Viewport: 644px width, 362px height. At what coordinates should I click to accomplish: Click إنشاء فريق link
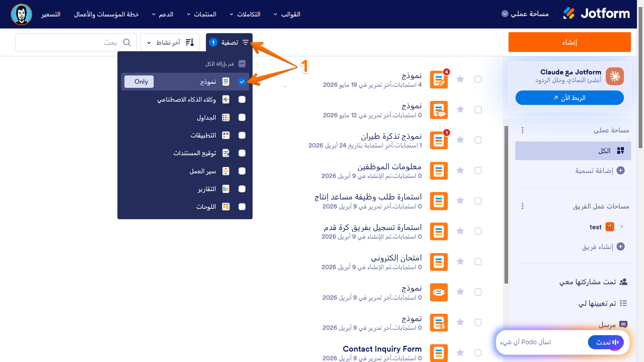click(597, 247)
